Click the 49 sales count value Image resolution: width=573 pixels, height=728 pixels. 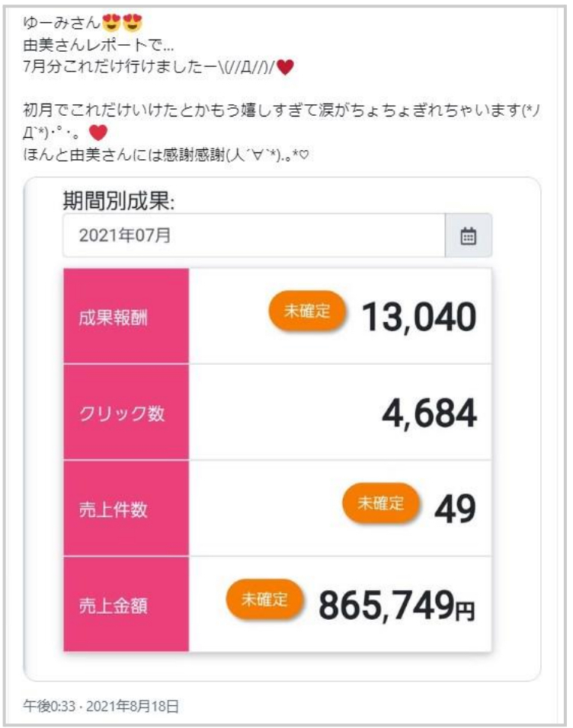[x=456, y=509]
